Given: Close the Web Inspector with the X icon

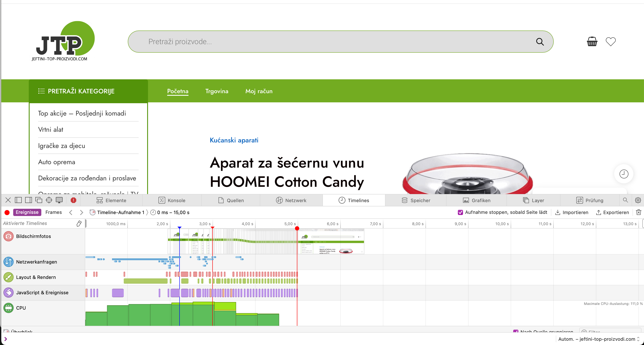Looking at the screenshot, I should (x=8, y=200).
